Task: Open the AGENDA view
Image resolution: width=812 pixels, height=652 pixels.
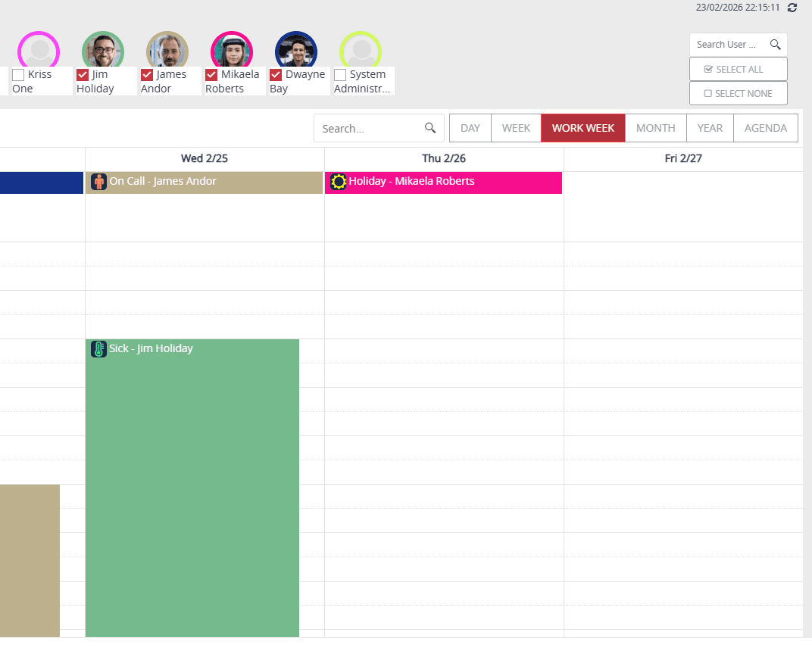Action: coord(765,128)
